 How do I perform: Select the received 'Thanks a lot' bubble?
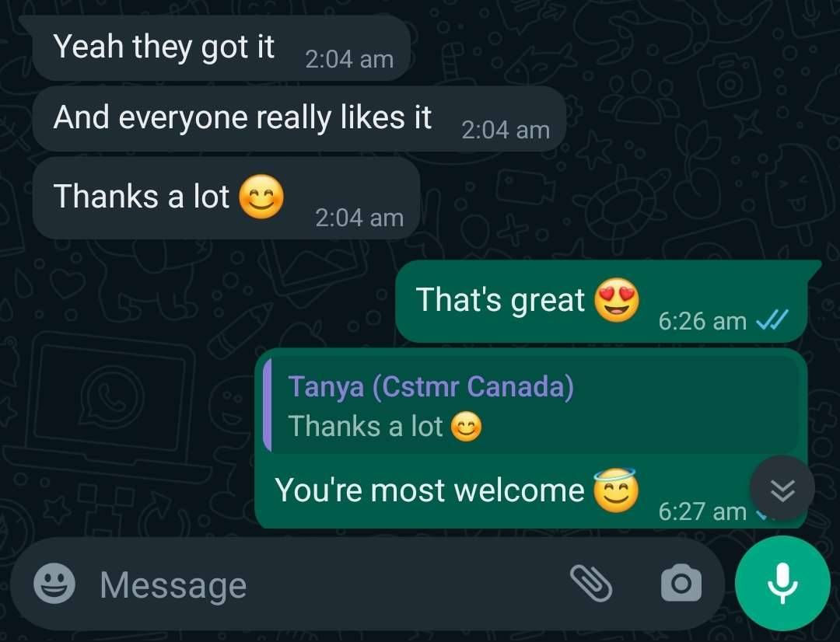[226, 198]
